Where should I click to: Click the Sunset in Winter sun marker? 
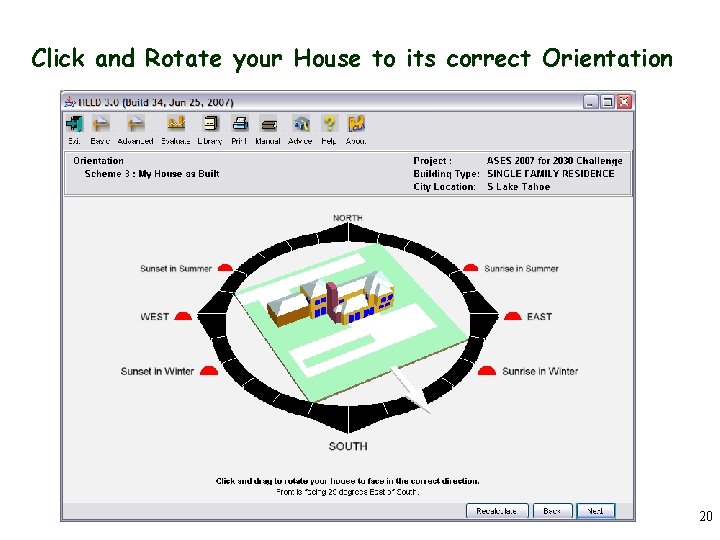click(209, 371)
